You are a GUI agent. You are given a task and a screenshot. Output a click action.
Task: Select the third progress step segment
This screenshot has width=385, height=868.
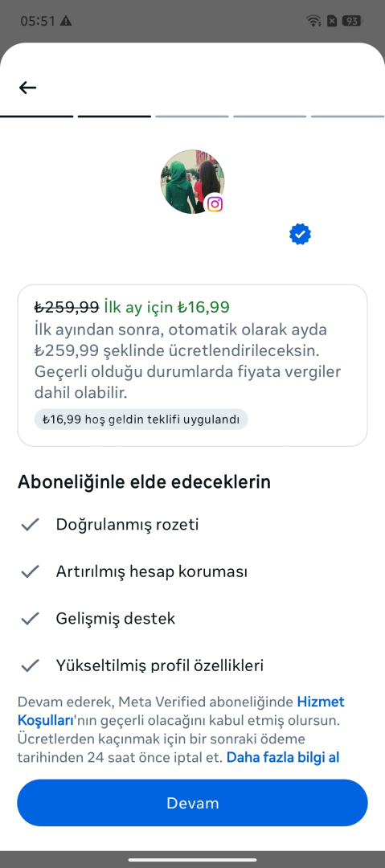(x=192, y=117)
